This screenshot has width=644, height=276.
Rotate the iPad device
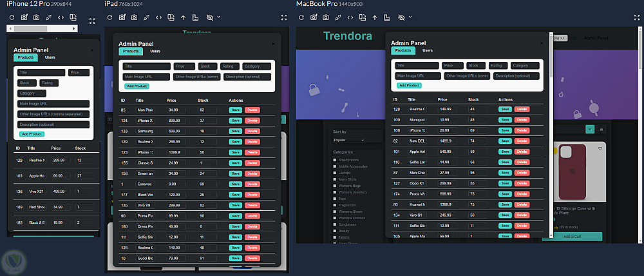click(171, 17)
